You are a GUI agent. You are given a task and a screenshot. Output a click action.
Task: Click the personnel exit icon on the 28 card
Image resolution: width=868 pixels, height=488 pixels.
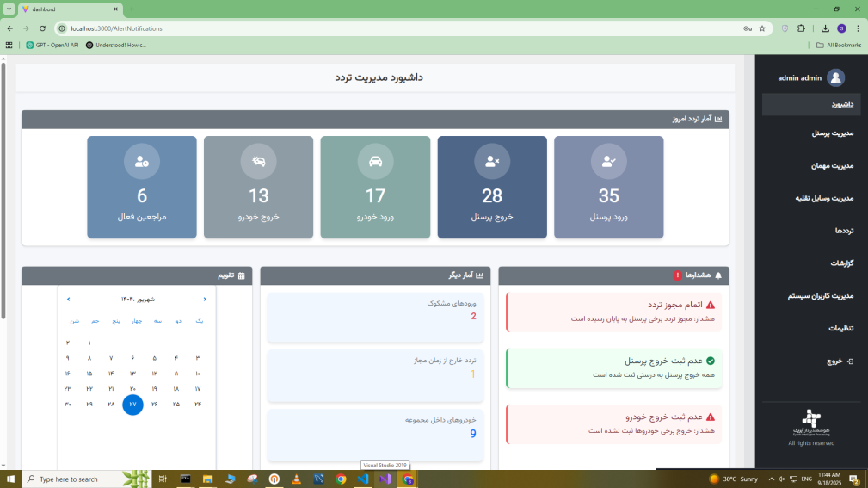492,161
